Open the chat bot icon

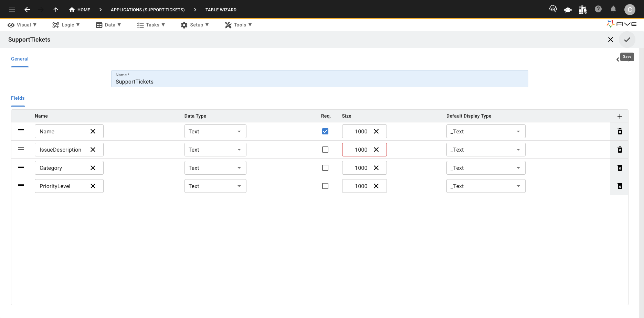pos(568,10)
